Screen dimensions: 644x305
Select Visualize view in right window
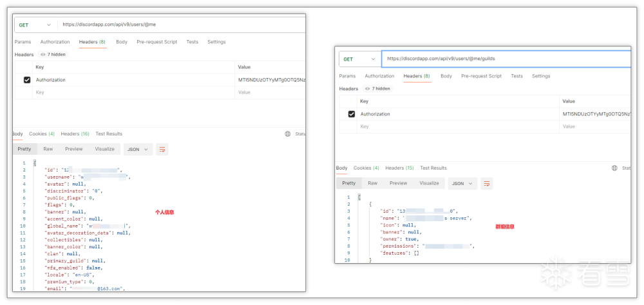coord(429,183)
